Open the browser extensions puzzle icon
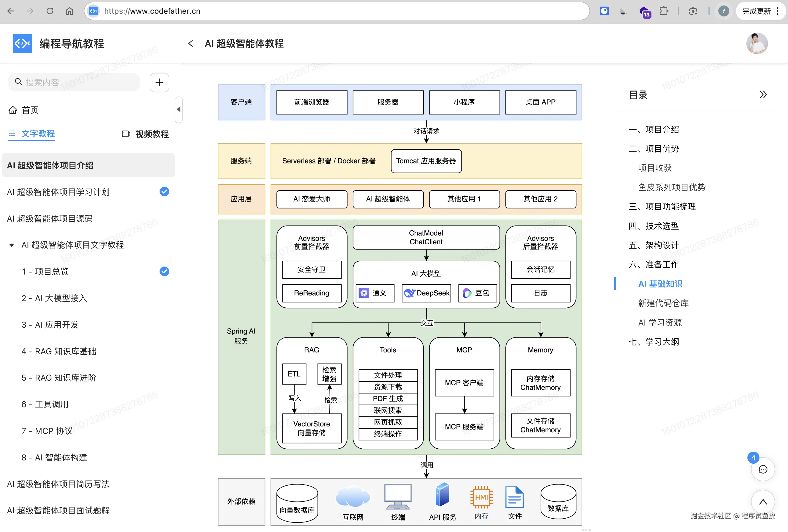788x532 pixels. tap(664, 11)
